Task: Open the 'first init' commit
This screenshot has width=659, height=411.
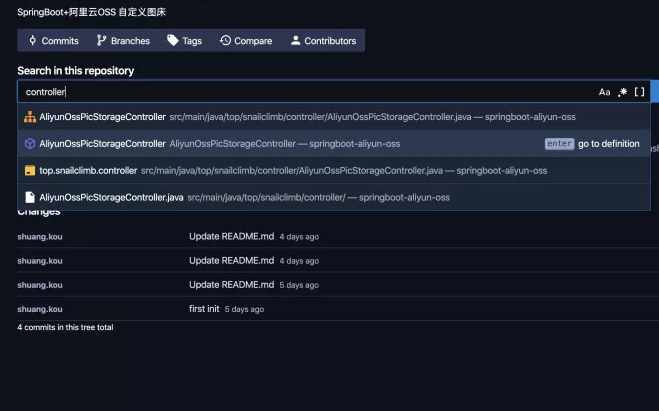Action: [204, 309]
